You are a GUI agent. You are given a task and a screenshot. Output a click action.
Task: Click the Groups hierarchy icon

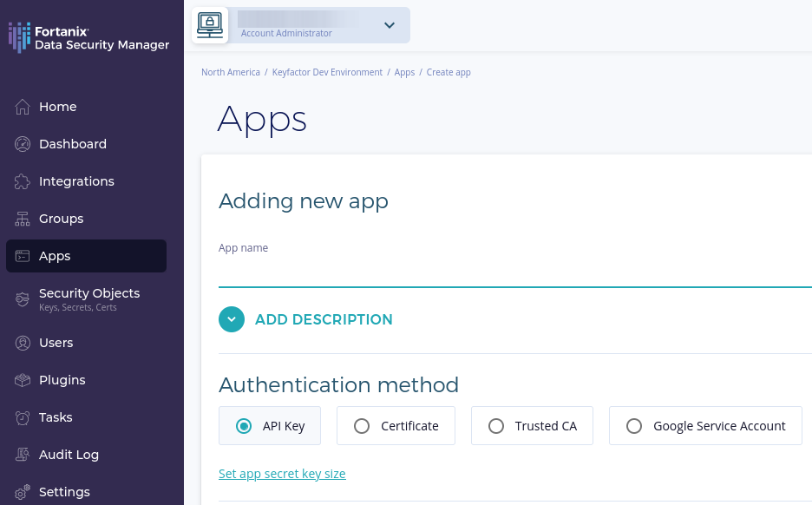tap(23, 219)
